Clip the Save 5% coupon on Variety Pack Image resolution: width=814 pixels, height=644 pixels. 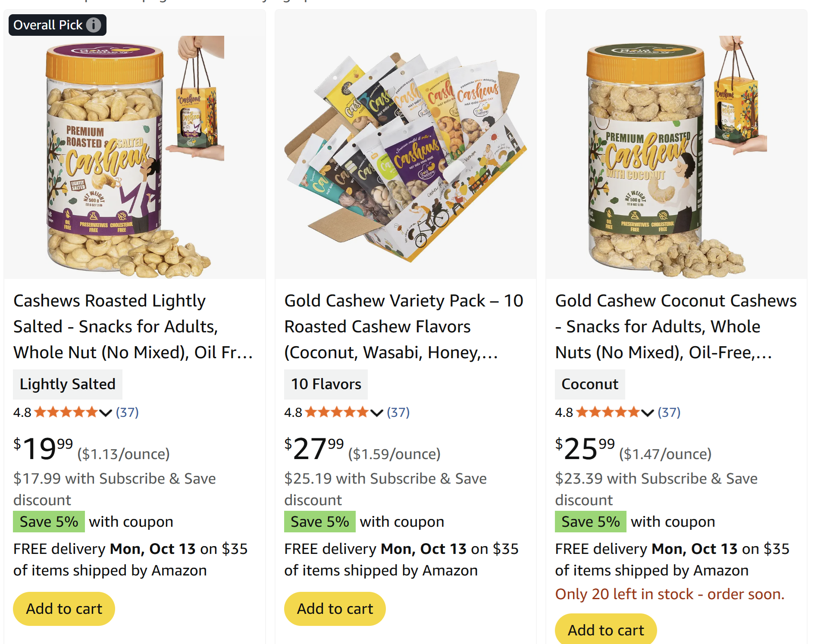click(320, 522)
